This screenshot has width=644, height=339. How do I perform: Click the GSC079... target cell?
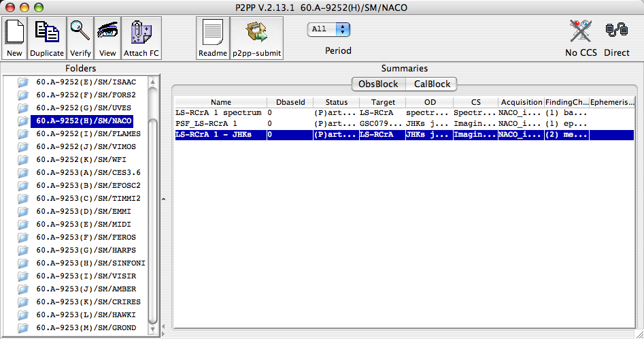381,124
